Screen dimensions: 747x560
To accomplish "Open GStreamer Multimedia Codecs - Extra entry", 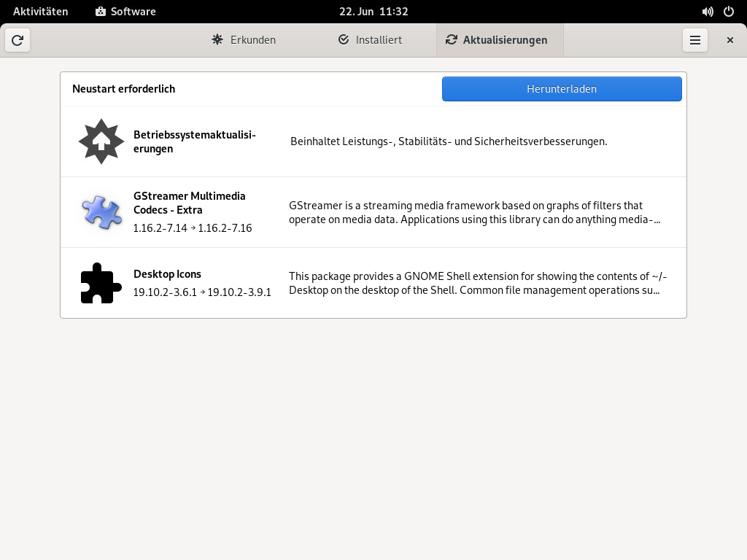I will click(x=373, y=212).
